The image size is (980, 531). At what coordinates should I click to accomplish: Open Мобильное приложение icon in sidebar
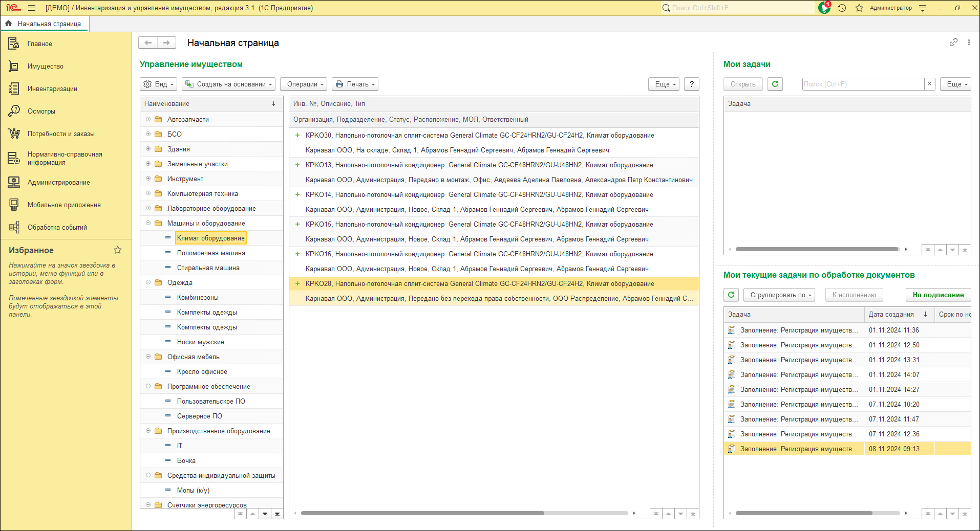(x=14, y=205)
